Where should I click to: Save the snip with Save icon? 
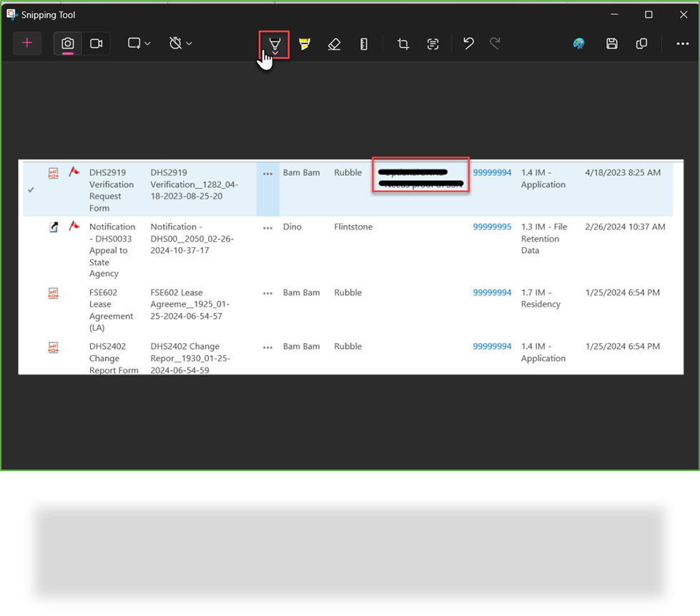(x=611, y=44)
